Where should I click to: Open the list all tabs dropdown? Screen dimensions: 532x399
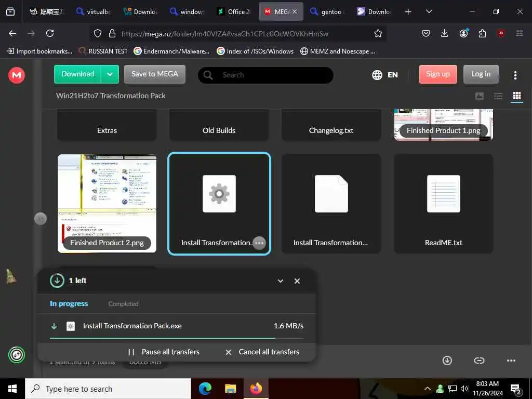(x=429, y=12)
